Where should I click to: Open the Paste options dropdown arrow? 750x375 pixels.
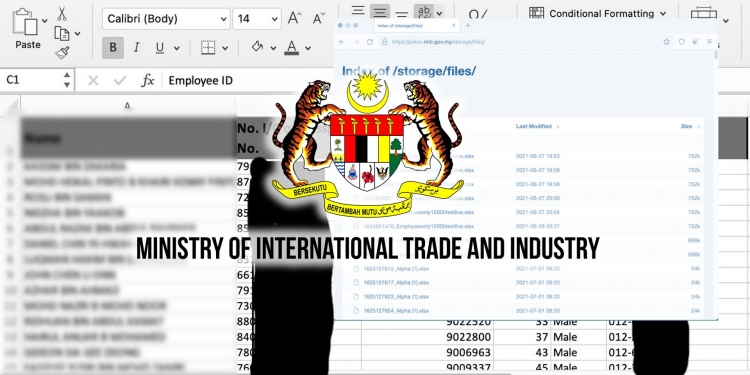[x=44, y=21]
